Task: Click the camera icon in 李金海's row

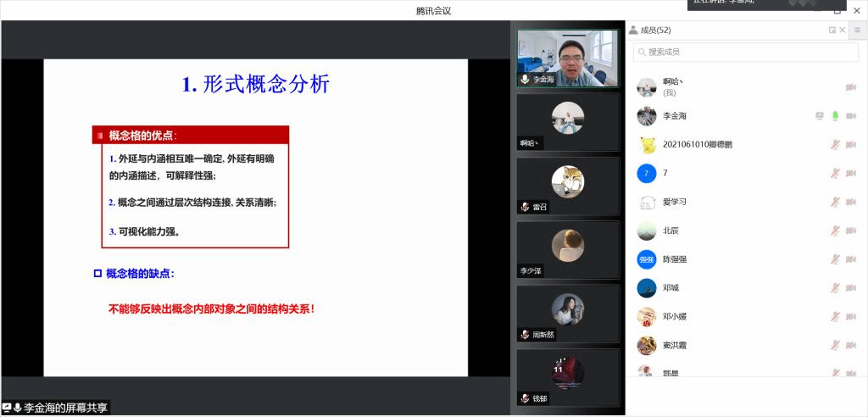Action: [850, 116]
